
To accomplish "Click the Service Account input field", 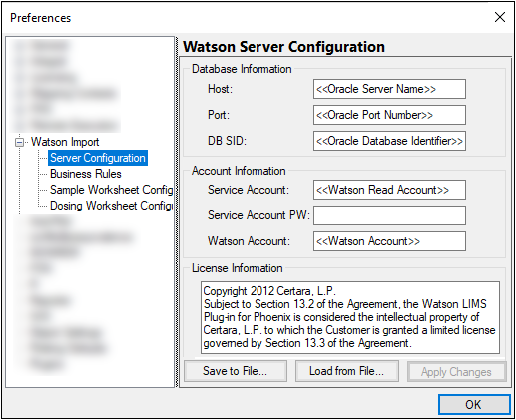I will (389, 190).
